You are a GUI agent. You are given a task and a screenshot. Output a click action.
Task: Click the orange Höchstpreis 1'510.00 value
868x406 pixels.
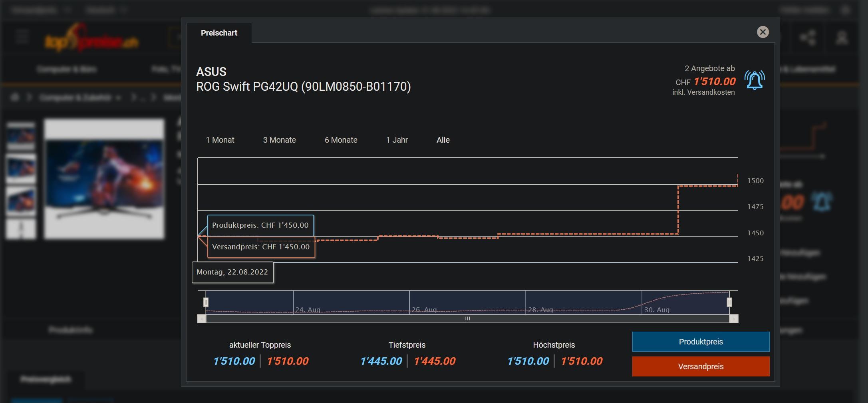click(582, 361)
